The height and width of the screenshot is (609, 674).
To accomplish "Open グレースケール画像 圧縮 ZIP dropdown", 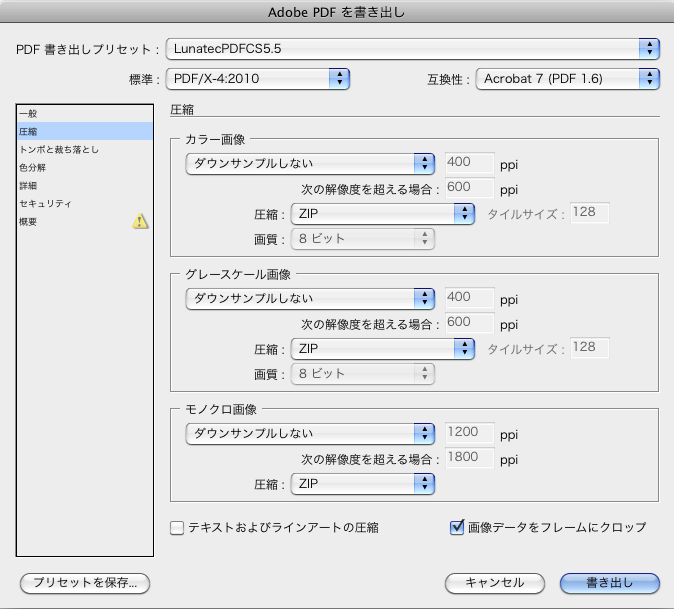I will [x=383, y=349].
